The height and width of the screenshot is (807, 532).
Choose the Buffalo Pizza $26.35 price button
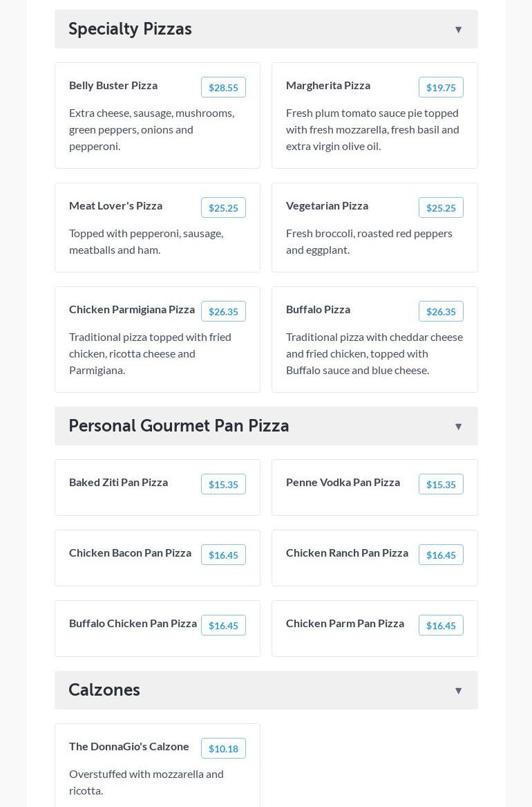(x=441, y=311)
